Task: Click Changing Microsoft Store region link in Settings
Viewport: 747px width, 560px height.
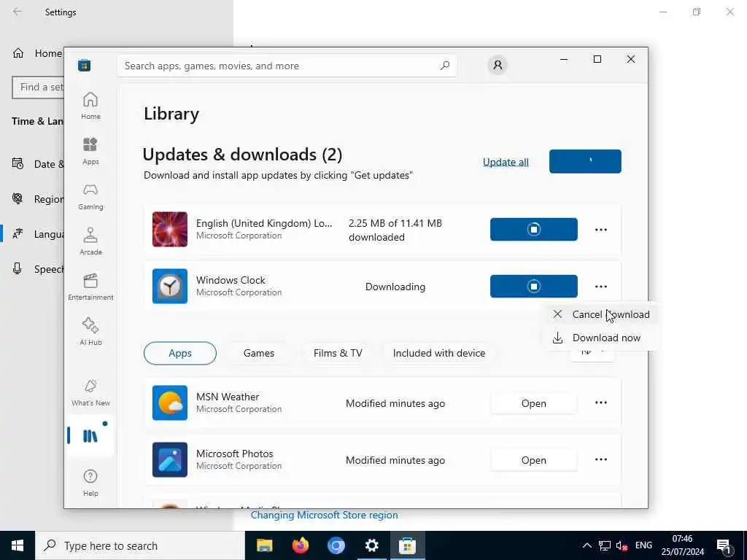Action: tap(324, 516)
